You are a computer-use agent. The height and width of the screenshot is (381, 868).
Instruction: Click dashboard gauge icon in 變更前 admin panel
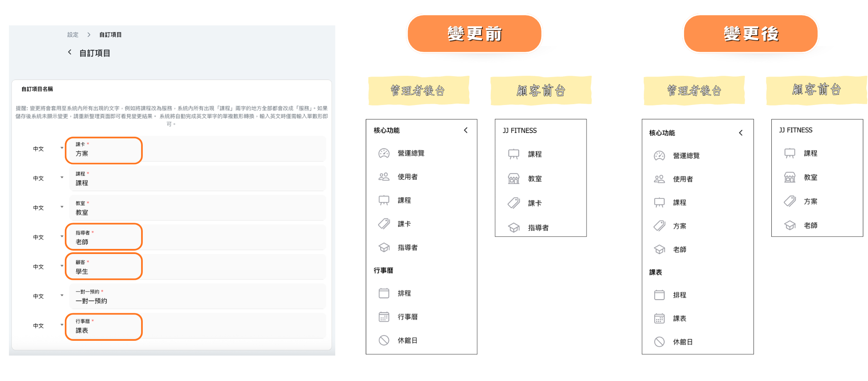(384, 153)
